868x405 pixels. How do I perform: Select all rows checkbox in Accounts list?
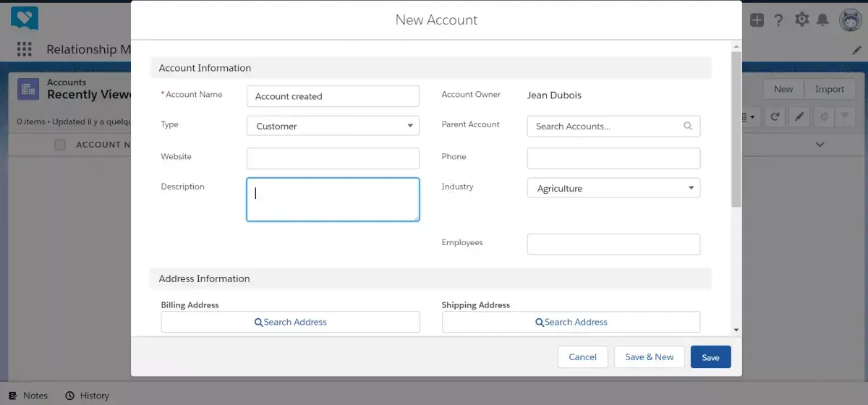click(60, 145)
